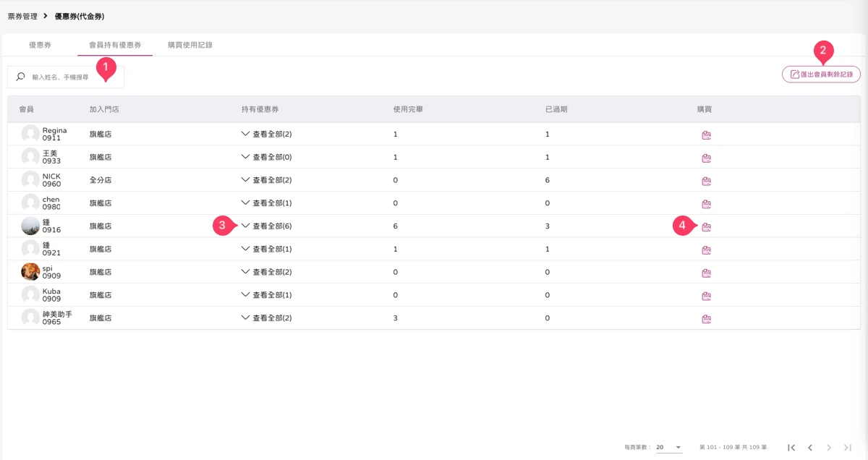Click 匯出會員剩餘記錄 export button
The width and height of the screenshot is (868, 460).
click(821, 74)
